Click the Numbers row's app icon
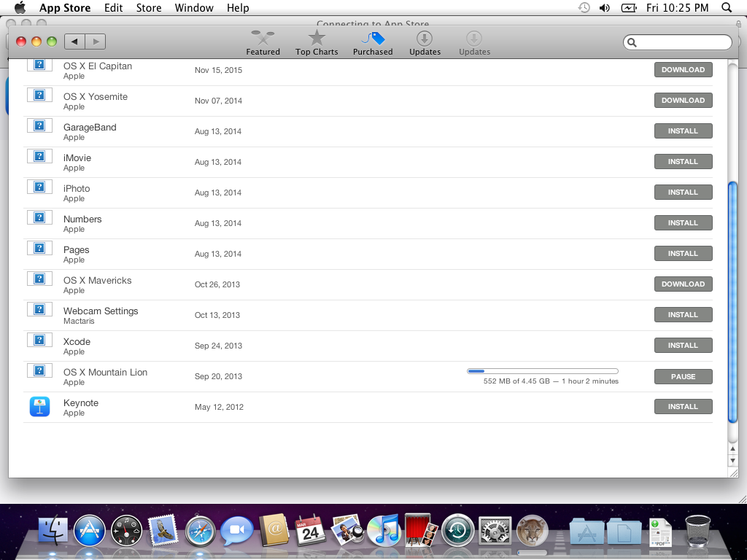This screenshot has height=560, width=747. 39,217
